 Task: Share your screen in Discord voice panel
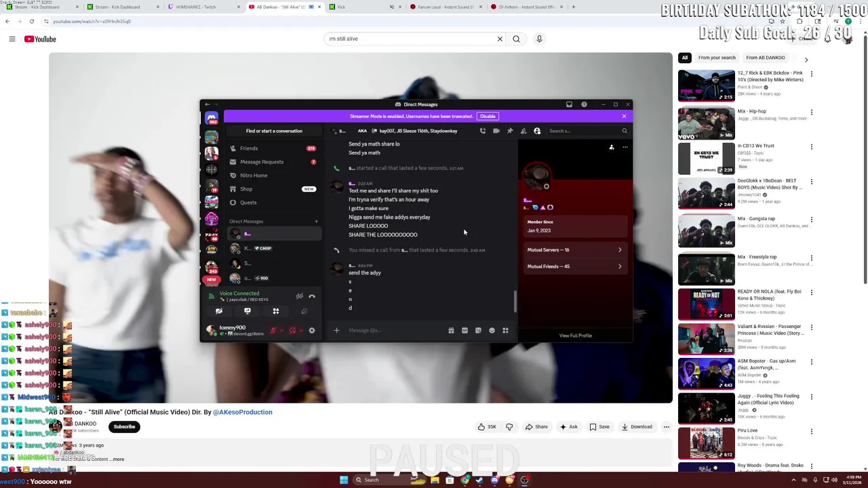(248, 311)
